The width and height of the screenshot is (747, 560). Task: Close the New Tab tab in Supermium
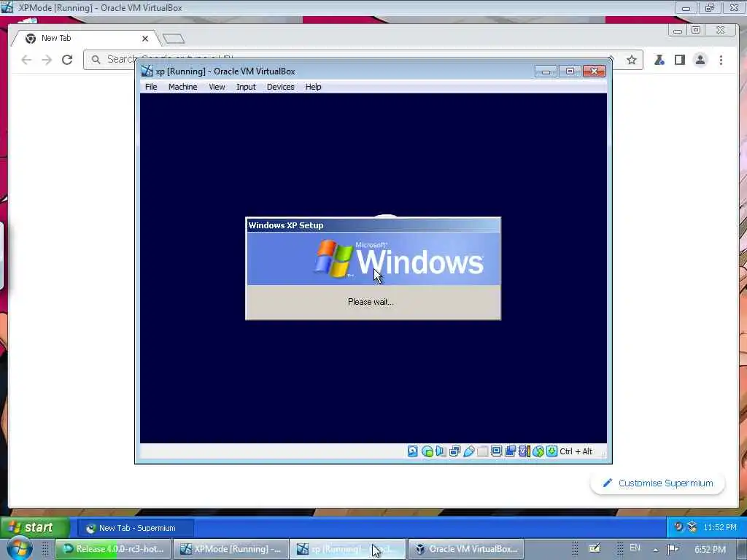click(x=145, y=39)
